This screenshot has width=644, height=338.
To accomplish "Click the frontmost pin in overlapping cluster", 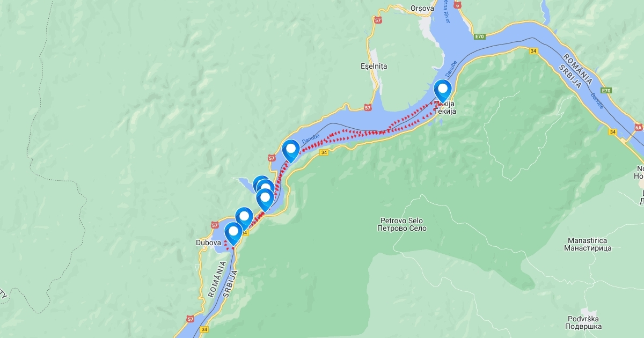I will (265, 199).
